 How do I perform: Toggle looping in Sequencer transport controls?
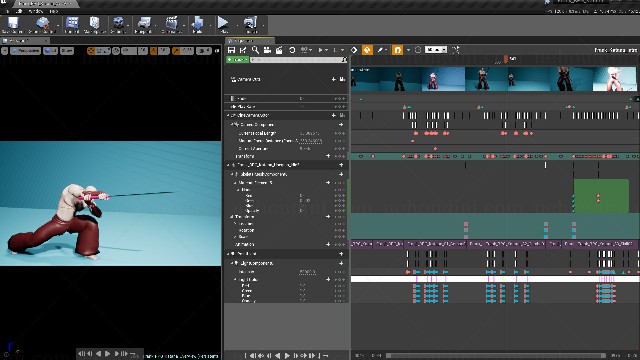click(326, 356)
